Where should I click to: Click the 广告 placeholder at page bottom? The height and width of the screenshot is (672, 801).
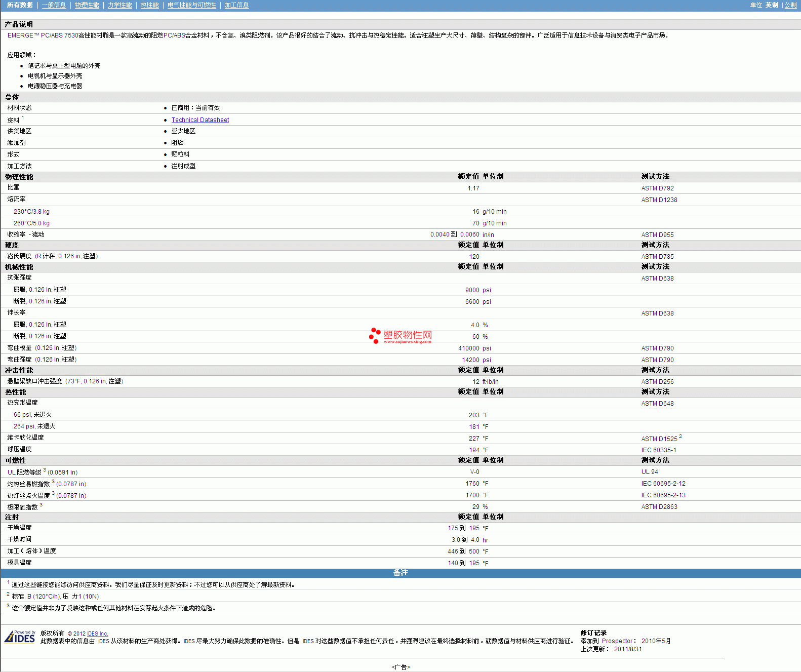(400, 667)
